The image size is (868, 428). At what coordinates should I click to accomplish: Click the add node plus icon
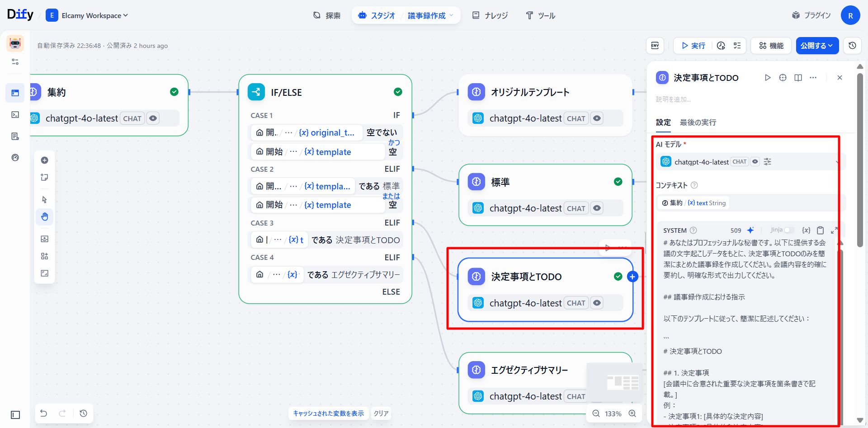[44, 160]
